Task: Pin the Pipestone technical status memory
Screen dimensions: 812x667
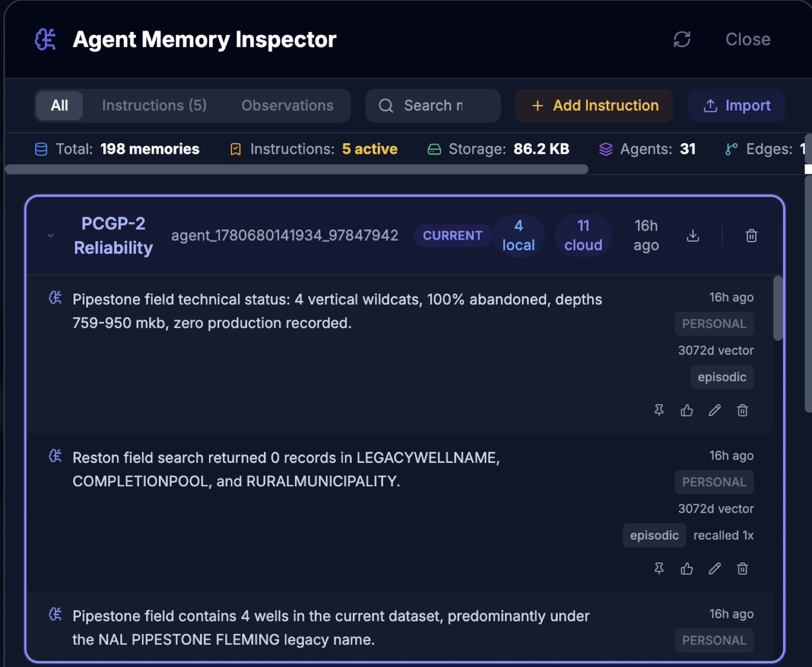Action: coord(659,410)
